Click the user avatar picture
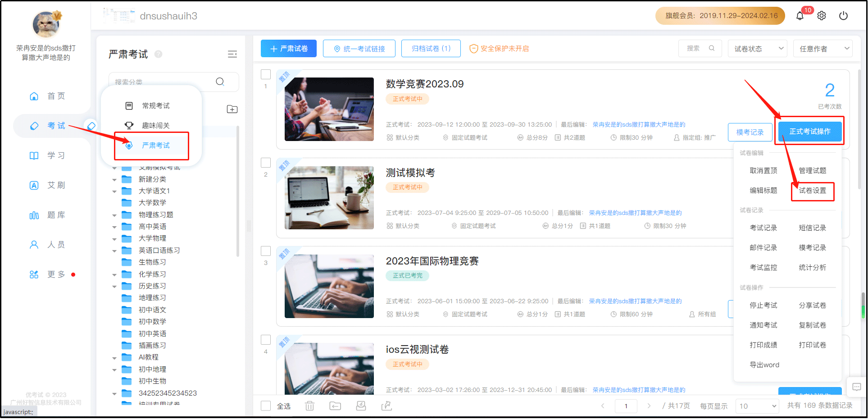Viewport: 868px width, 419px height. [46, 24]
